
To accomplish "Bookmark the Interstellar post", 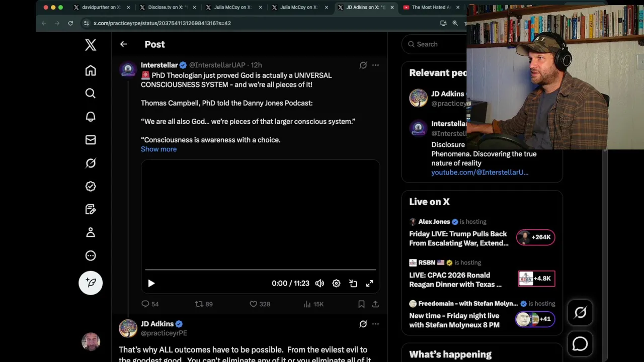I will click(361, 304).
